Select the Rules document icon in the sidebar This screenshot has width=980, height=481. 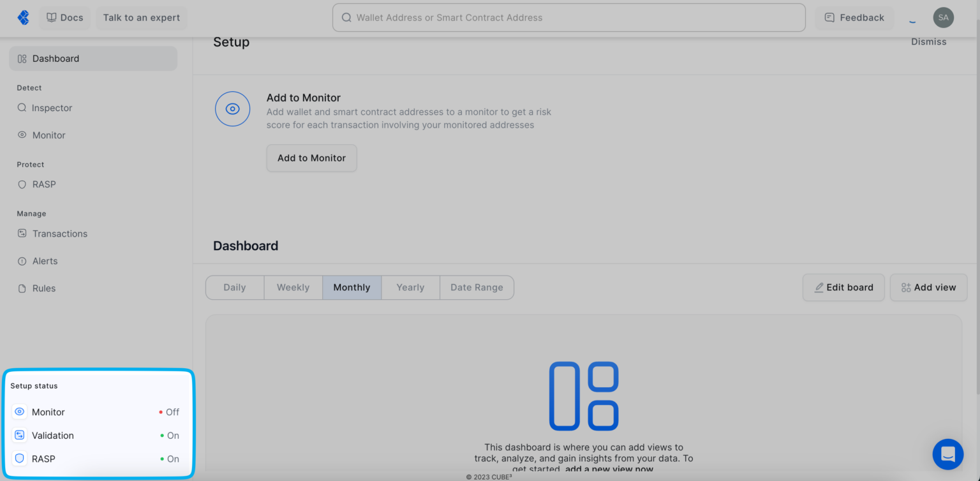pyautogui.click(x=21, y=288)
